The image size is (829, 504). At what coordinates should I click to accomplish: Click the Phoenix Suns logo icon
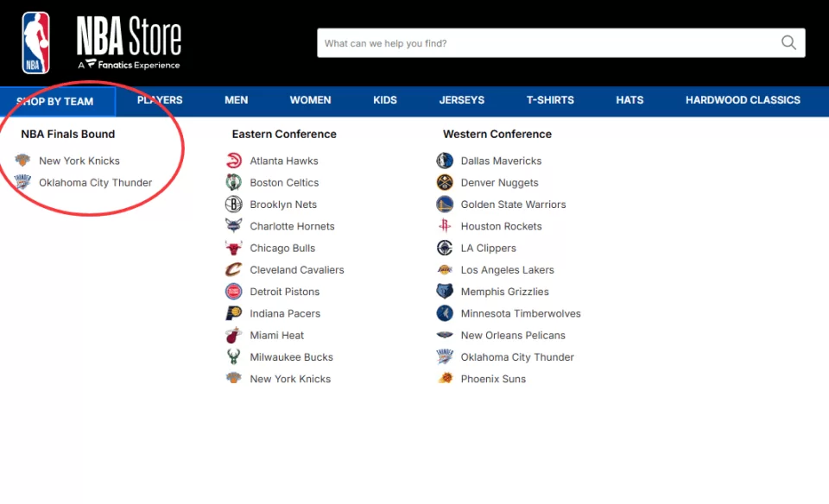[x=445, y=379]
